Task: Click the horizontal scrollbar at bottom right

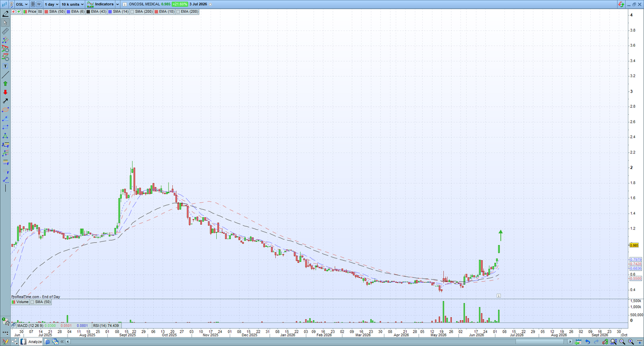Action: [539, 342]
